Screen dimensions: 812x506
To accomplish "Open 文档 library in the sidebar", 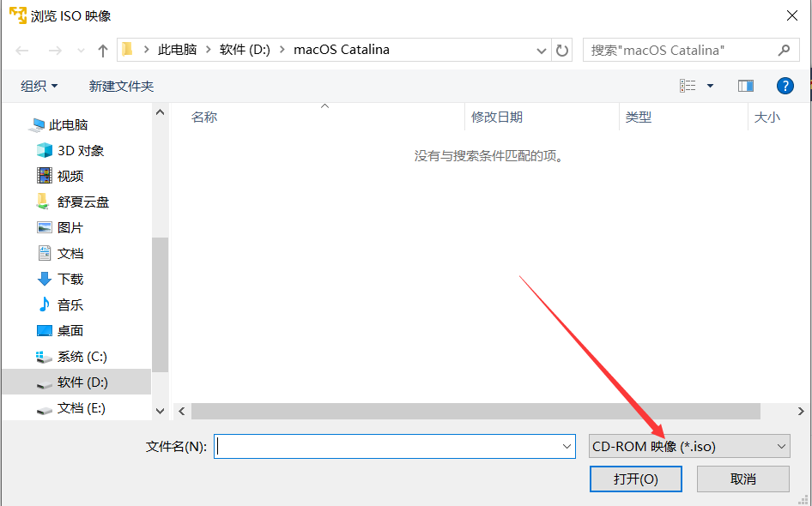I will 70,254.
